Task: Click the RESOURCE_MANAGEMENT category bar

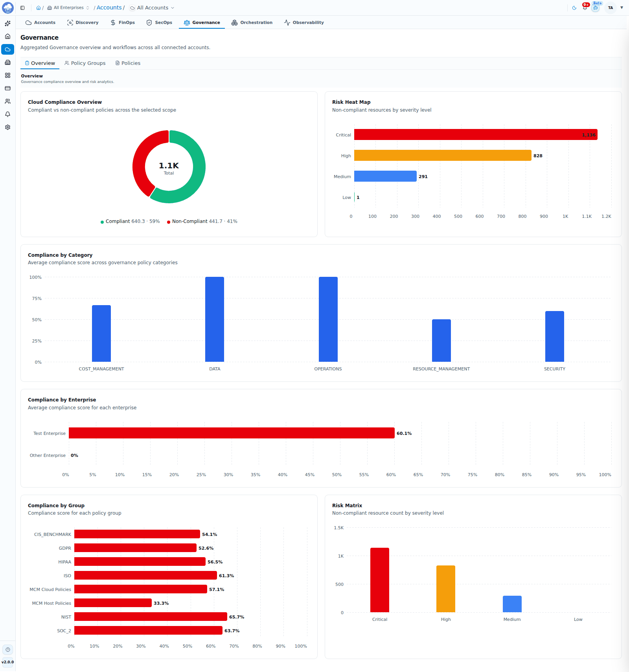Action: point(441,341)
